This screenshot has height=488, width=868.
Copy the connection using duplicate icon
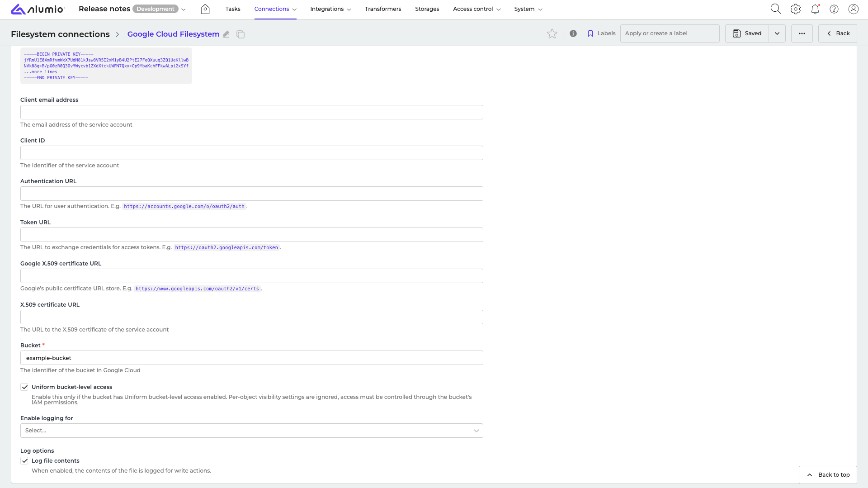(x=241, y=34)
